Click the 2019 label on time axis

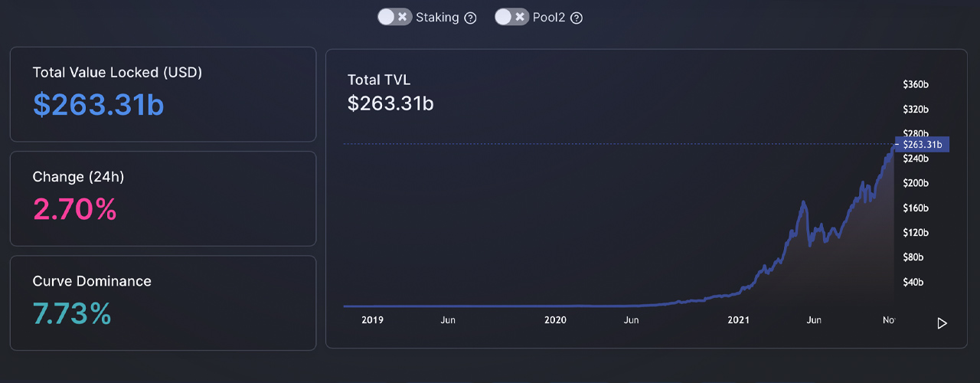[x=372, y=320]
